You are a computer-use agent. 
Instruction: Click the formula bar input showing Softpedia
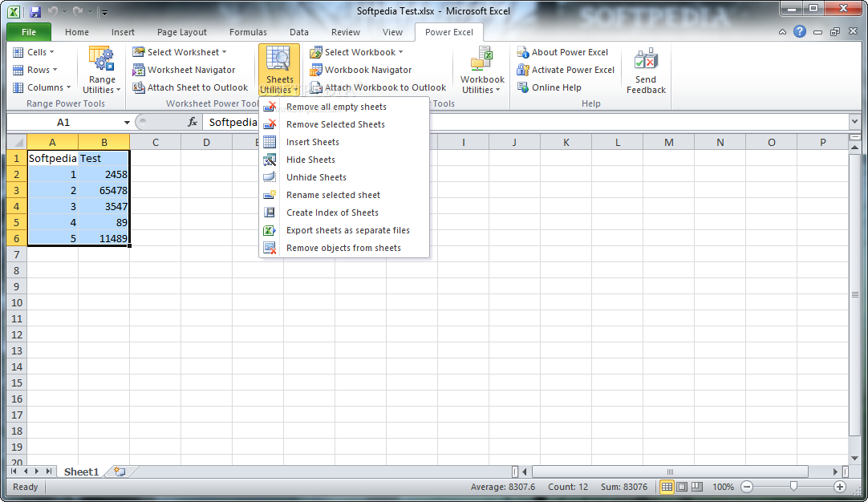click(525, 123)
